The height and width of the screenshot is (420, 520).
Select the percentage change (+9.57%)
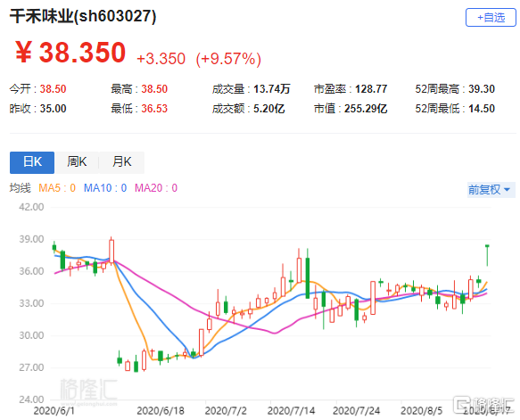[x=228, y=59]
